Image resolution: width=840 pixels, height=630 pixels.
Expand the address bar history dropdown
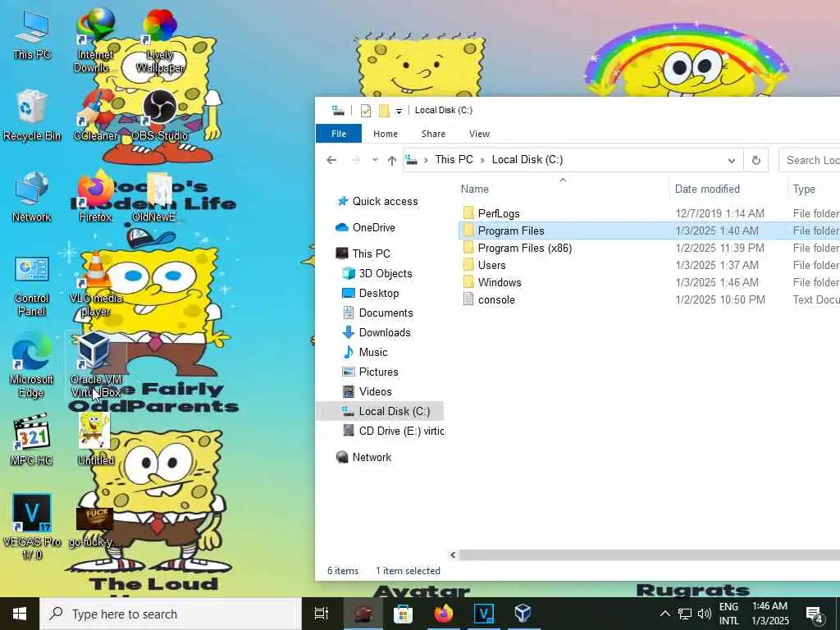(x=731, y=160)
